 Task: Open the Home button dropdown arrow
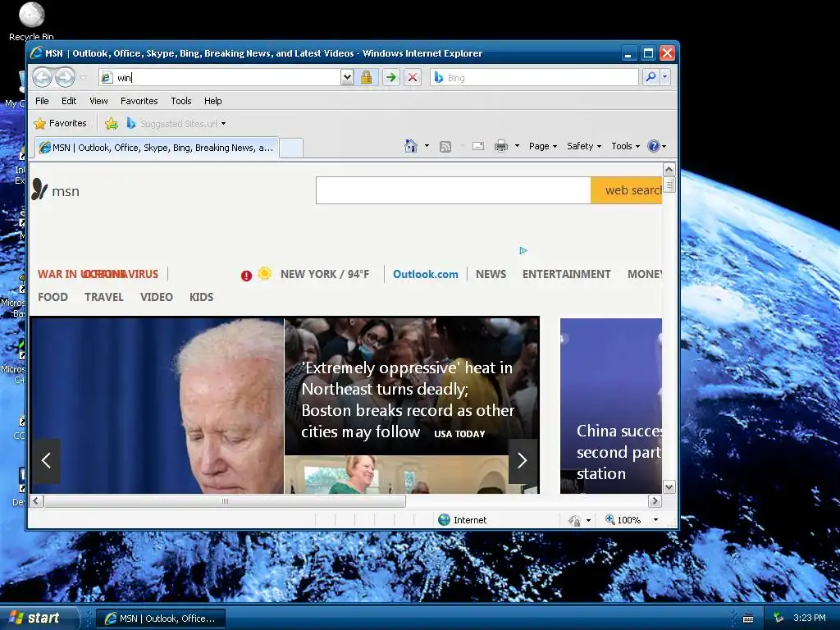point(427,146)
